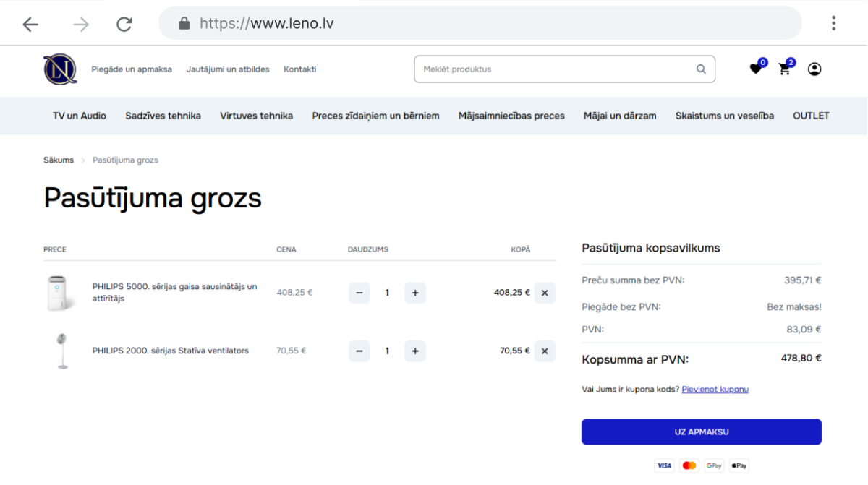Increase quantity of PHILIPS 2000 ventilators
Viewport: 868px width, 485px height.
[415, 351]
